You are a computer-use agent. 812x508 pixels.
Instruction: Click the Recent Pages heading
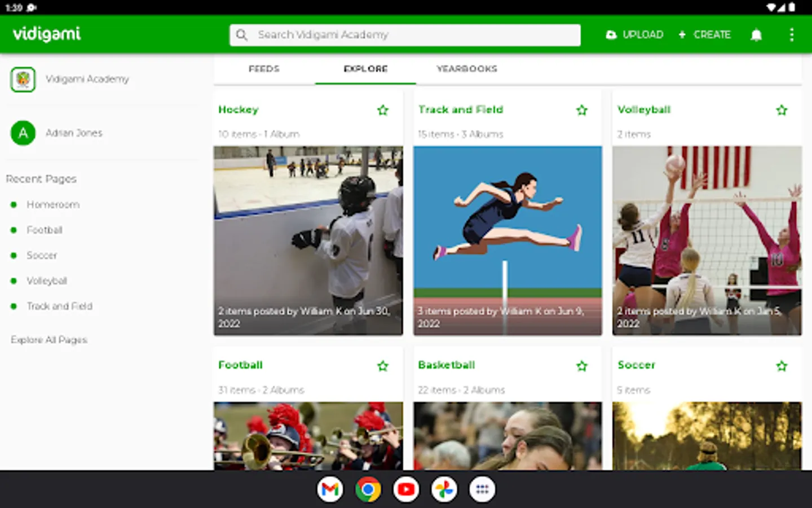point(41,179)
